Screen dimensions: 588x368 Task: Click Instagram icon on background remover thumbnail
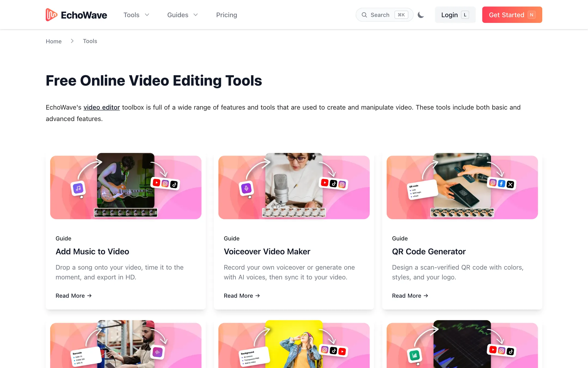(x=324, y=350)
